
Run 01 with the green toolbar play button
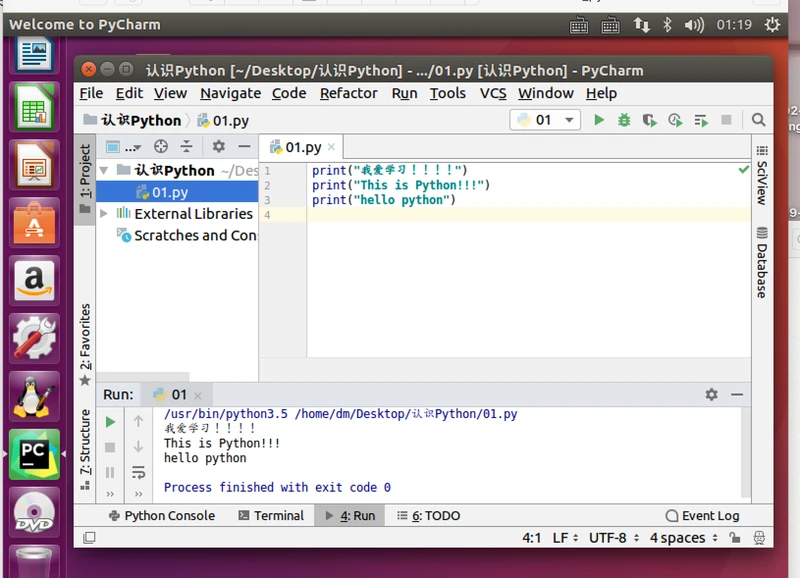599,120
